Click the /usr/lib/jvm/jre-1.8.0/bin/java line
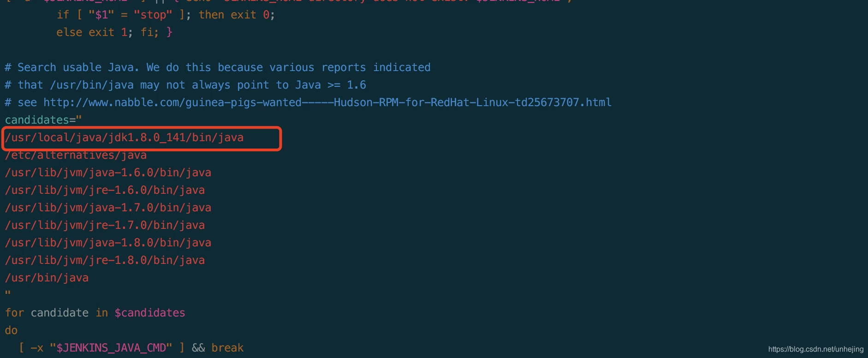This screenshot has width=868, height=358. [x=105, y=260]
